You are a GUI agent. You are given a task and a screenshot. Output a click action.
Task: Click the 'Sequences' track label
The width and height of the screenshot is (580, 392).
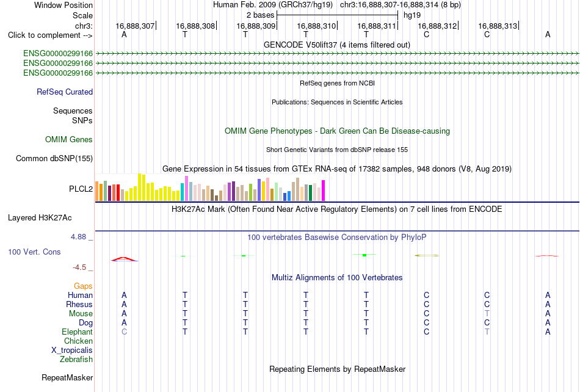pyautogui.click(x=73, y=111)
